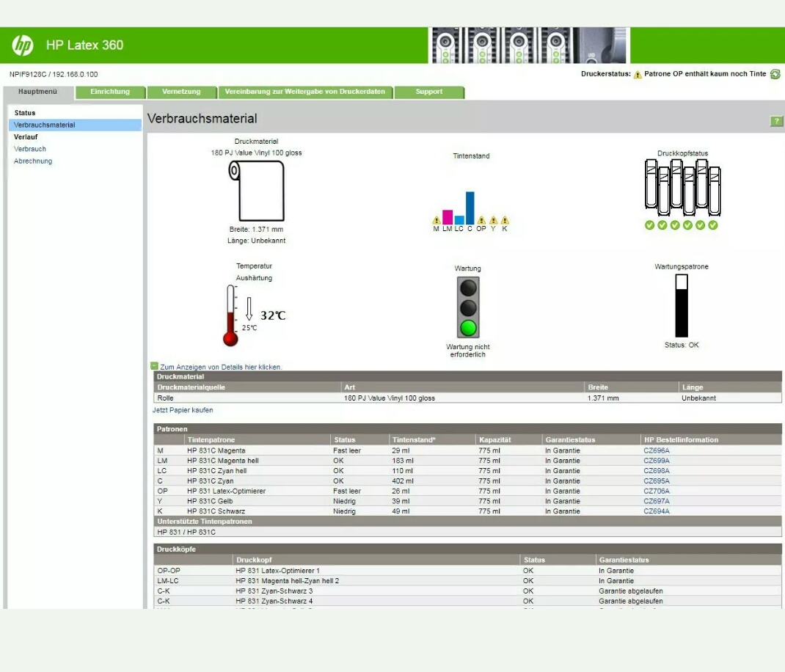Click the refresh printer status icon
This screenshot has width=785, height=672.
[775, 74]
